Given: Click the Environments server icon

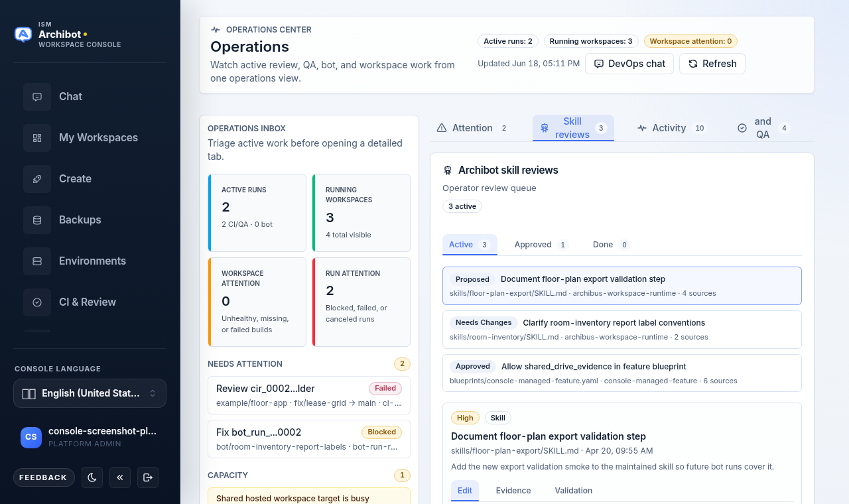Looking at the screenshot, I should (x=37, y=261).
